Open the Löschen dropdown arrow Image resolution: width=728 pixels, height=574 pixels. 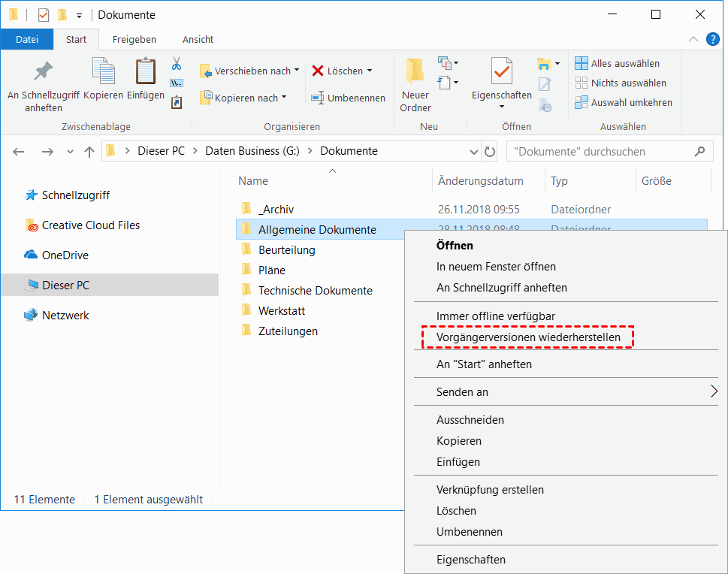(370, 71)
